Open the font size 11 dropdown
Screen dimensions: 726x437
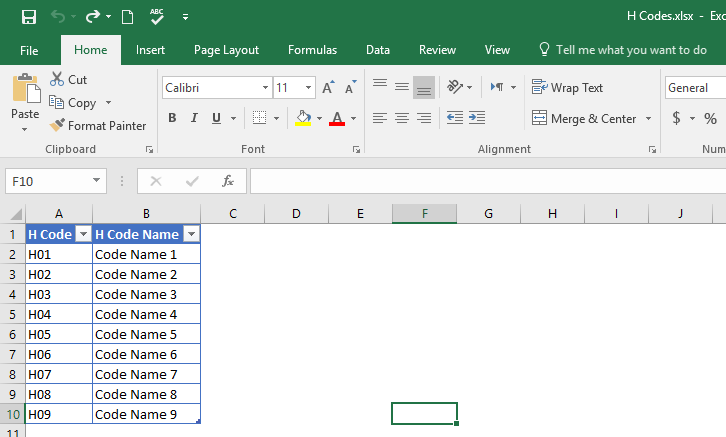[x=308, y=87]
